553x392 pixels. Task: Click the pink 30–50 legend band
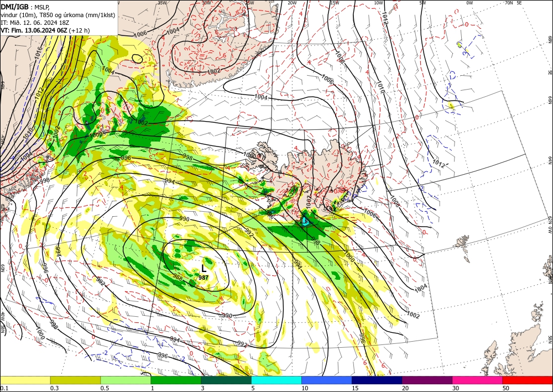pyautogui.click(x=478, y=380)
